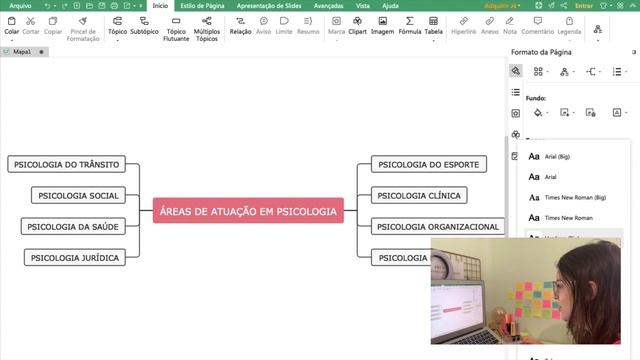Click the Limite boundary icon
The height and width of the screenshot is (360, 640).
click(284, 21)
